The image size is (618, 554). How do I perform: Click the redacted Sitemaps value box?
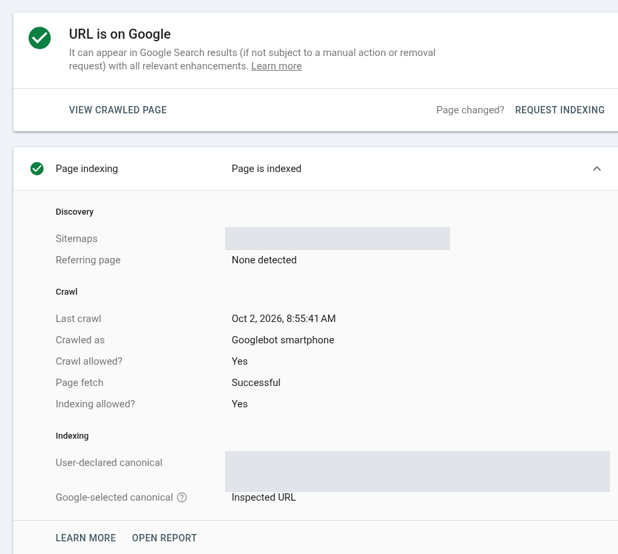point(337,238)
